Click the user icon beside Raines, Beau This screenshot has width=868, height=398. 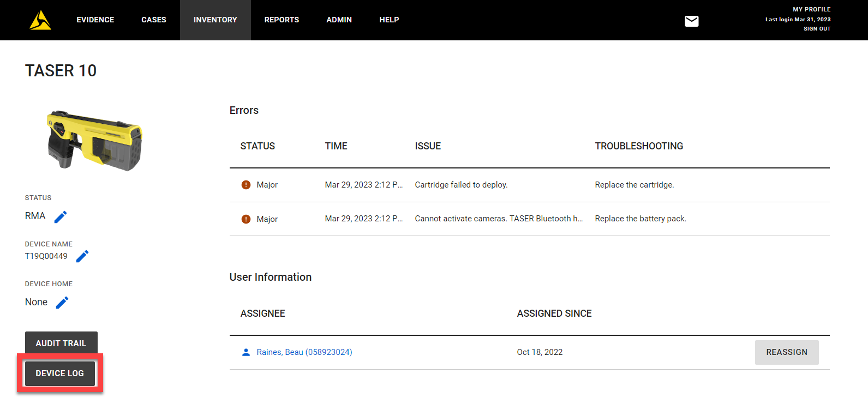tap(246, 352)
